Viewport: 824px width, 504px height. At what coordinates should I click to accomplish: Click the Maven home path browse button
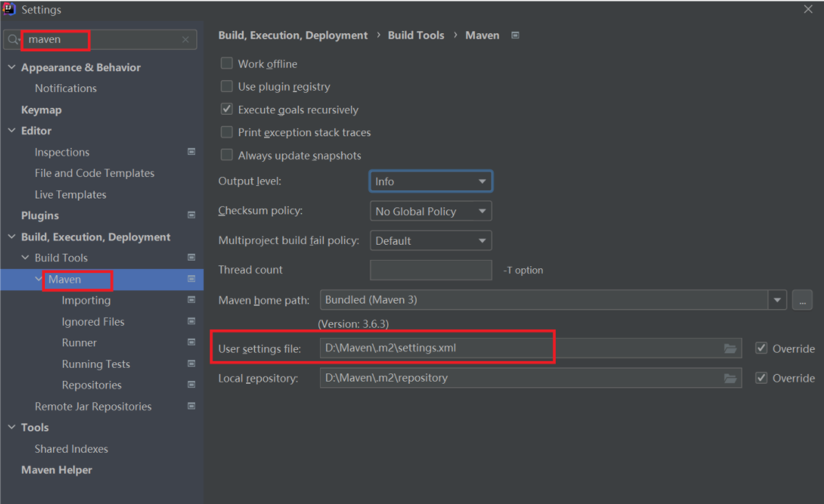pyautogui.click(x=802, y=300)
